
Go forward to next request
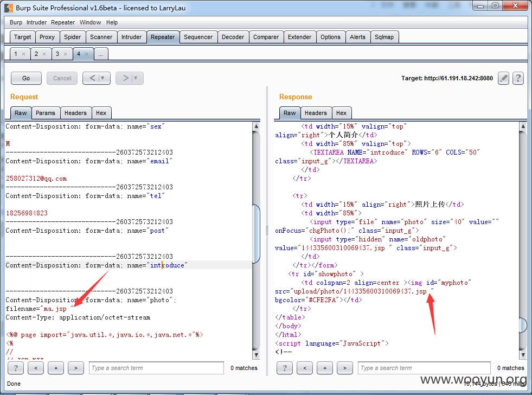pos(125,78)
